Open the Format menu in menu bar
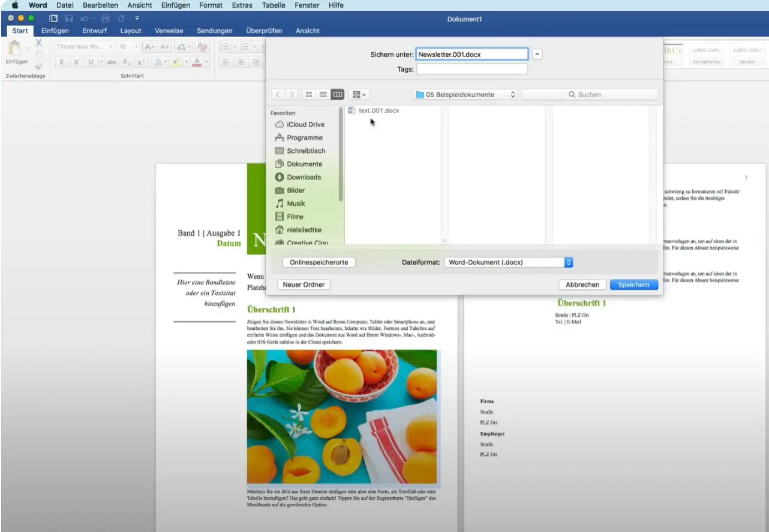769x532 pixels. coord(211,5)
